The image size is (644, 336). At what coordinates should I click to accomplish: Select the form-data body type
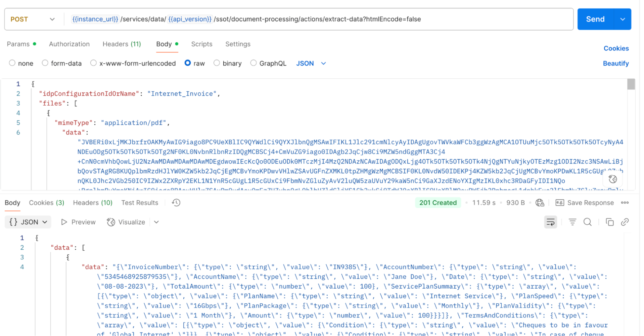click(x=45, y=63)
